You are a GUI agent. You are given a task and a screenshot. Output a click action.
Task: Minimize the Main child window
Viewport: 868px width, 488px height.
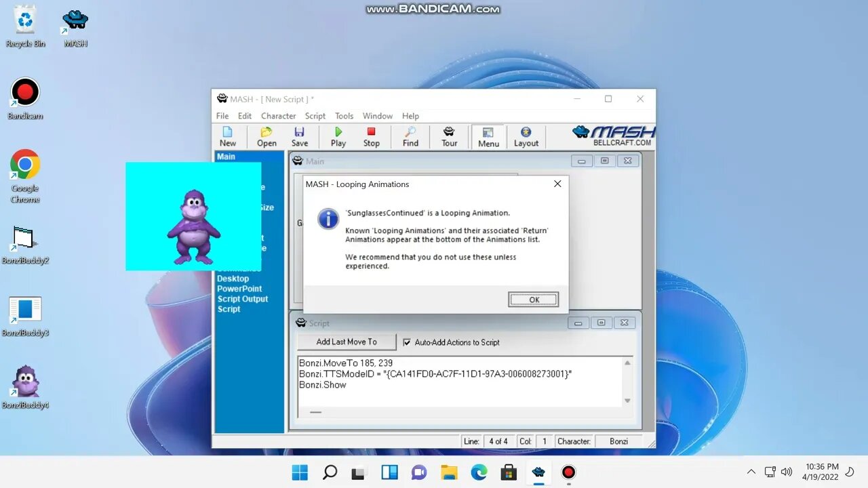coord(581,161)
